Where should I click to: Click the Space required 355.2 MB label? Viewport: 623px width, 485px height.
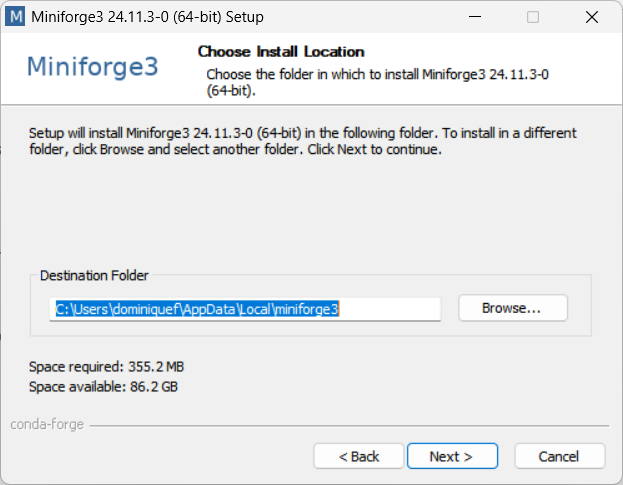(x=106, y=367)
